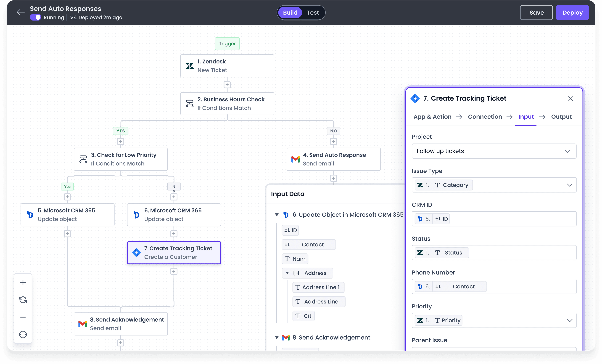Viewport: 602px width, 364px height.
Task: Click the Microsoft CRM icon on step 5
Action: coord(30,215)
